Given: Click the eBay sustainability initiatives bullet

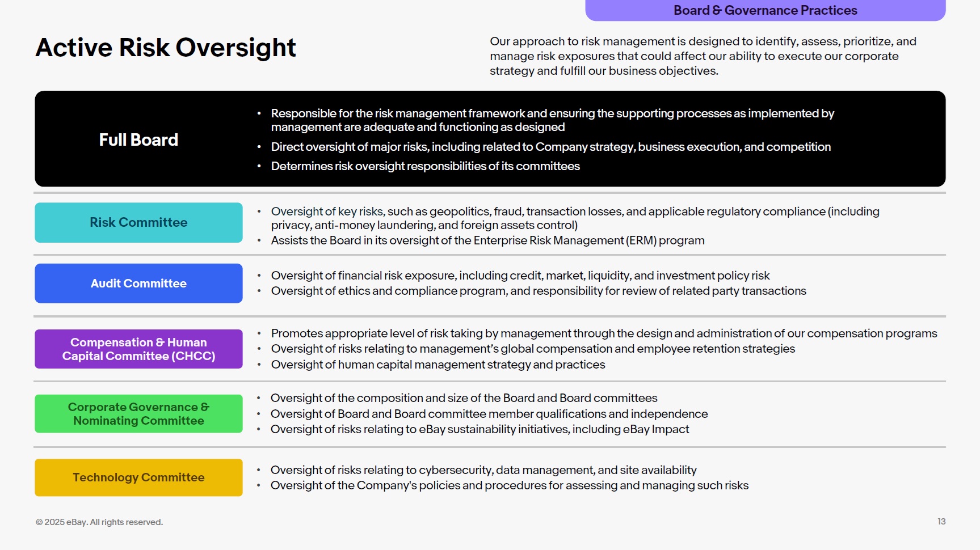Looking at the screenshot, I should pyautogui.click(x=480, y=429).
